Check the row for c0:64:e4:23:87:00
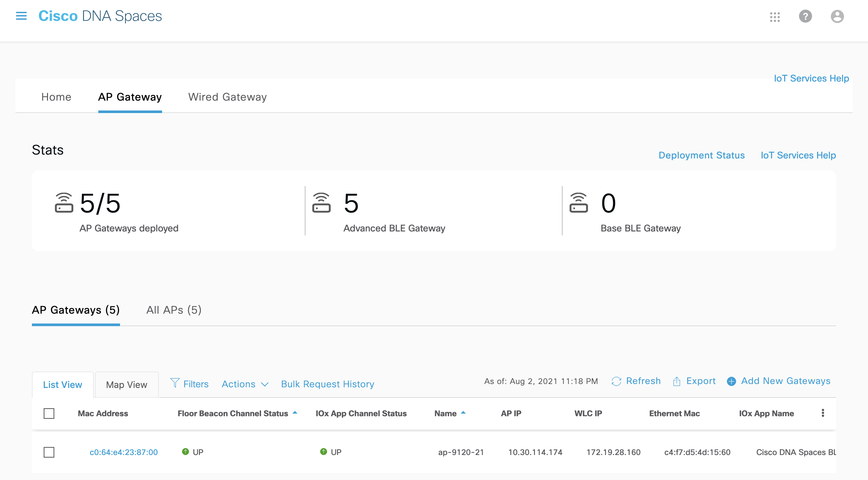The height and width of the screenshot is (480, 868). pos(49,452)
